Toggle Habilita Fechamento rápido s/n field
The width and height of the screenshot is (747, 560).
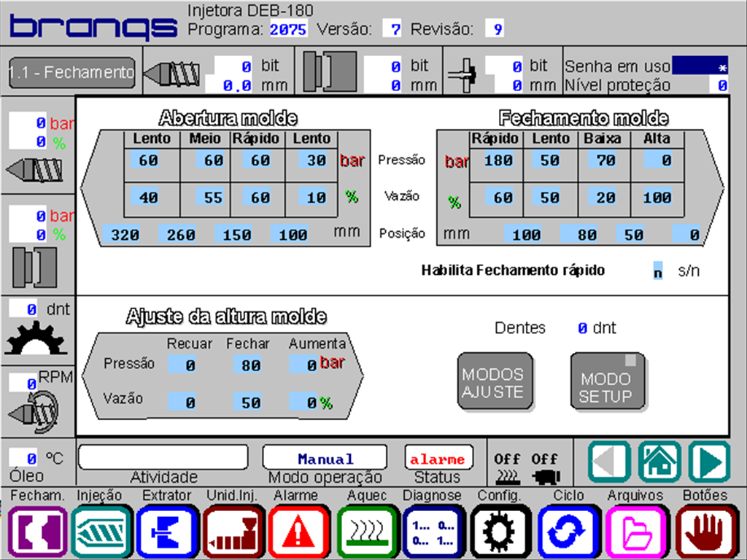[657, 271]
